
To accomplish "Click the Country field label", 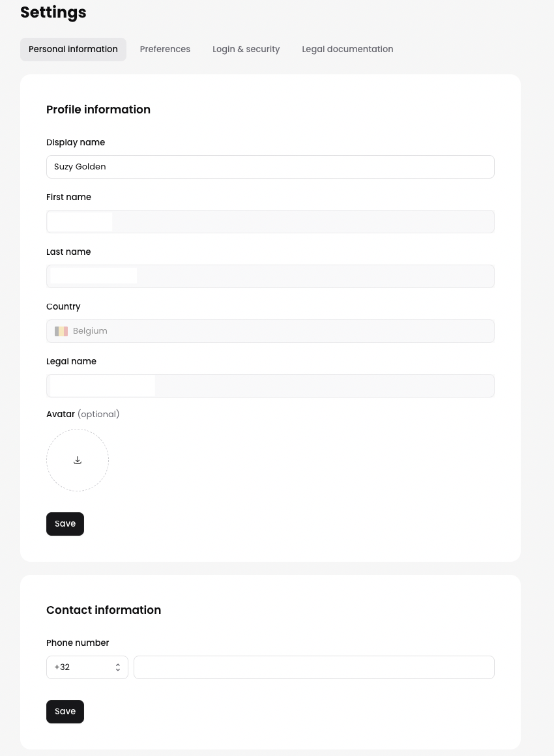I will click(63, 307).
